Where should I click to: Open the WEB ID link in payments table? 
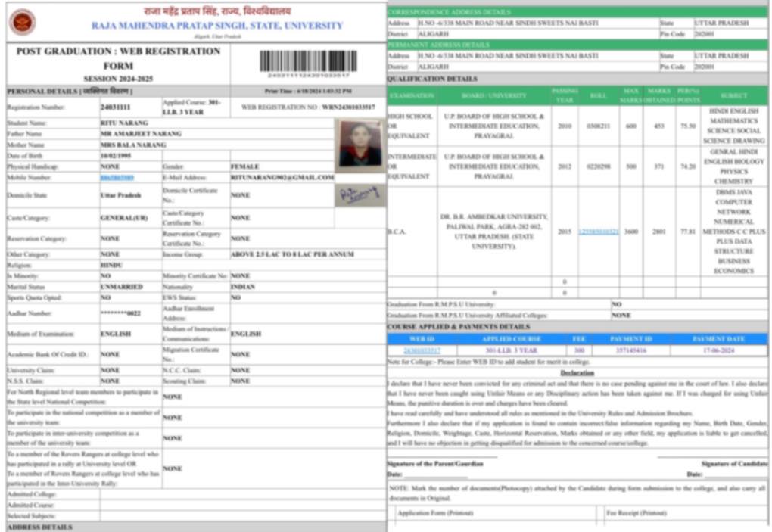(x=422, y=350)
